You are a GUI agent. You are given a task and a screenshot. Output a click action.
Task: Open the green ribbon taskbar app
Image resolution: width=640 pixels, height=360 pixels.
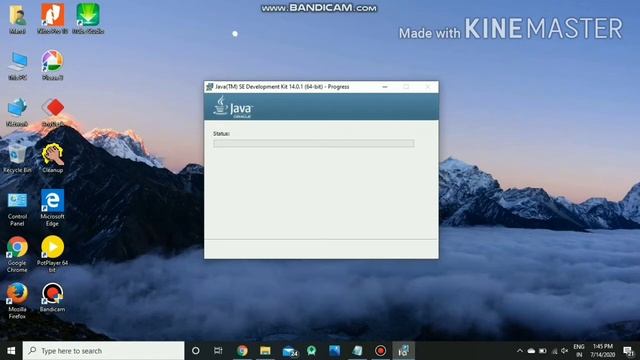pos(312,351)
